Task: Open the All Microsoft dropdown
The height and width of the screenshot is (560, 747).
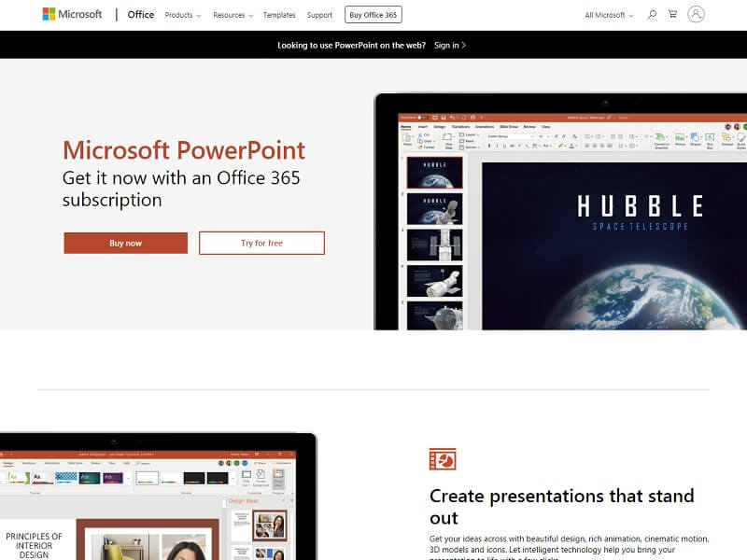Action: click(x=609, y=15)
